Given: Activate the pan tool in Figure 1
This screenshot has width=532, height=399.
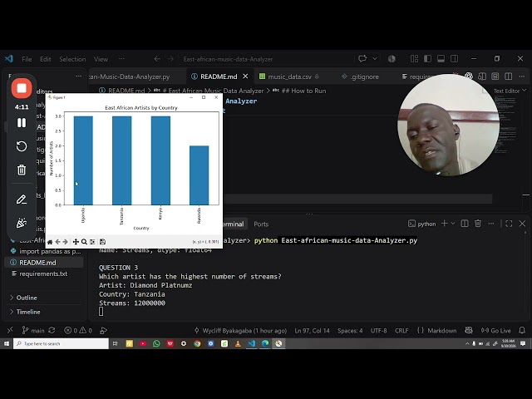Looking at the screenshot, I should pos(76,242).
